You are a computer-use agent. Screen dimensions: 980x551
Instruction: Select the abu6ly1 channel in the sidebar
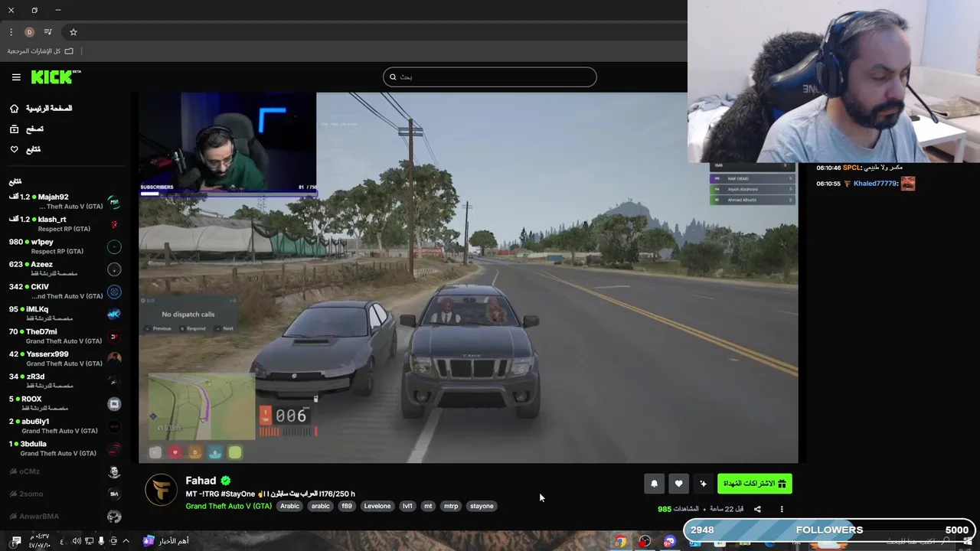[64, 425]
